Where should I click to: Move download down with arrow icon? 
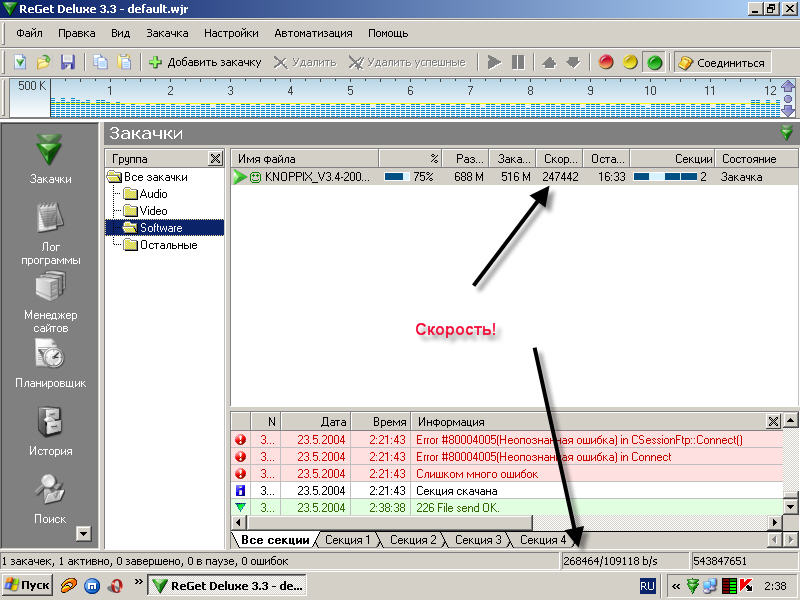coord(573,62)
